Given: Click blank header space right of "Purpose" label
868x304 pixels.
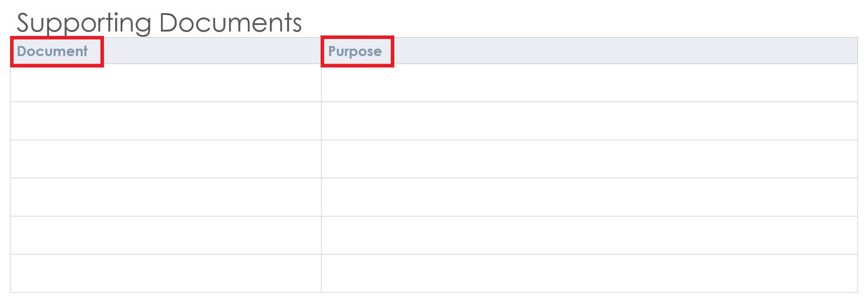Looking at the screenshot, I should 614,51.
